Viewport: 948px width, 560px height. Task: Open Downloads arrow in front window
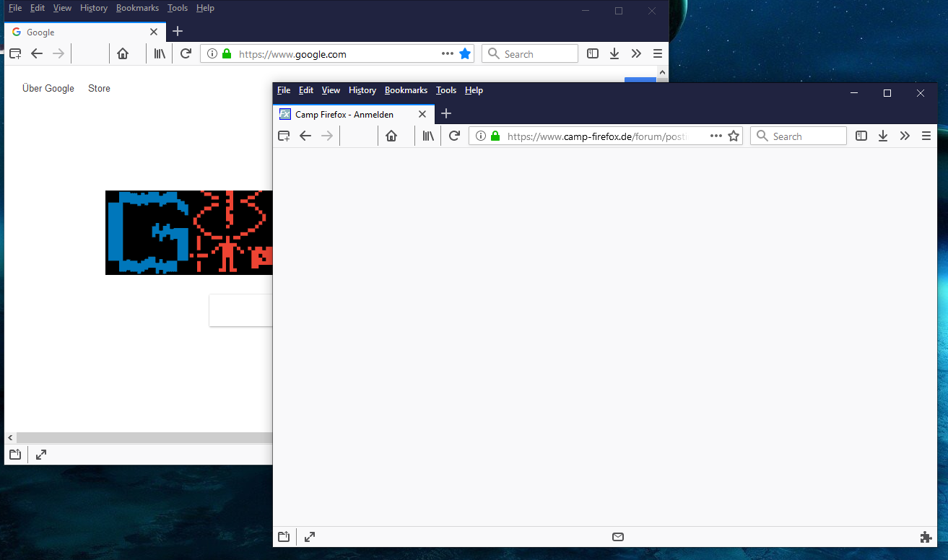pos(882,136)
